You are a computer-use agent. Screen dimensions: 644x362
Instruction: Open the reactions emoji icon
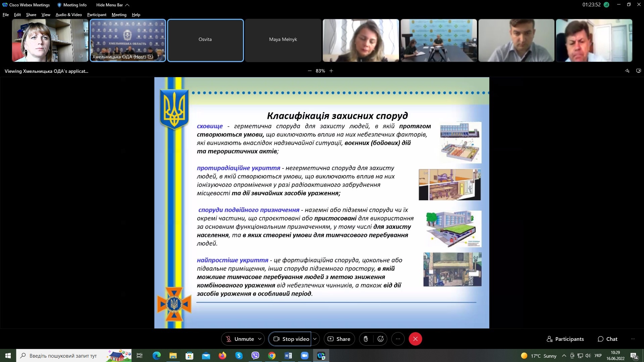pos(381,339)
